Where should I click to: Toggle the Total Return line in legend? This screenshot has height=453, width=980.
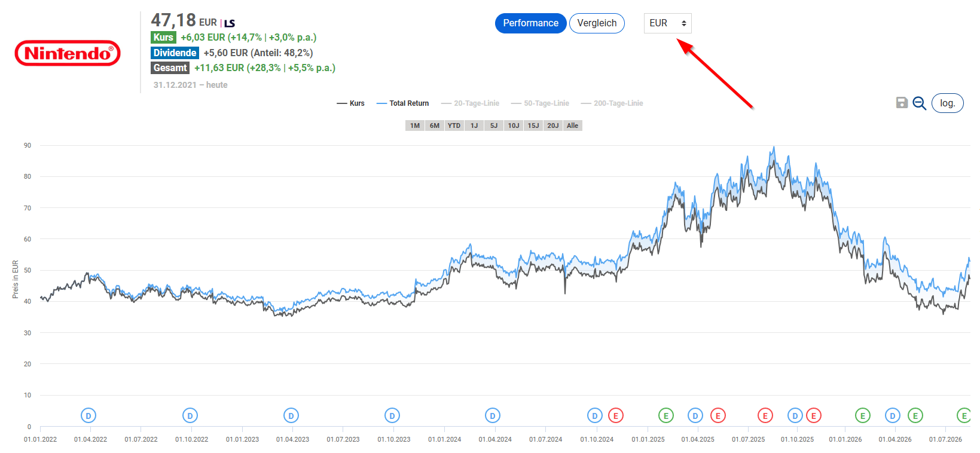click(x=402, y=103)
